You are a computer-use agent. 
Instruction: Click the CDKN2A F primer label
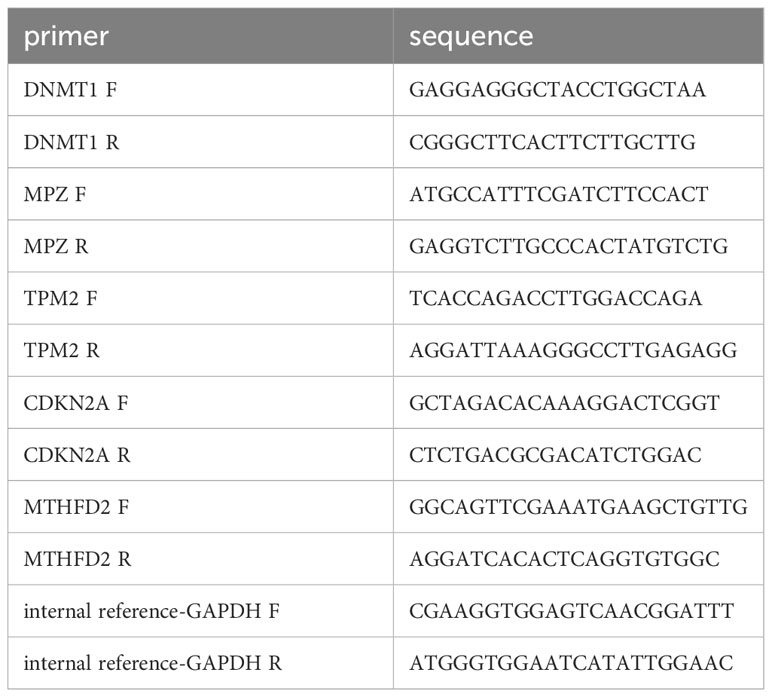tap(76, 403)
